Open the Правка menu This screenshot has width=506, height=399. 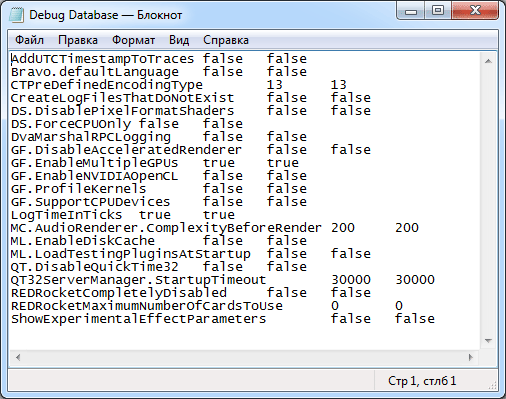pos(78,40)
